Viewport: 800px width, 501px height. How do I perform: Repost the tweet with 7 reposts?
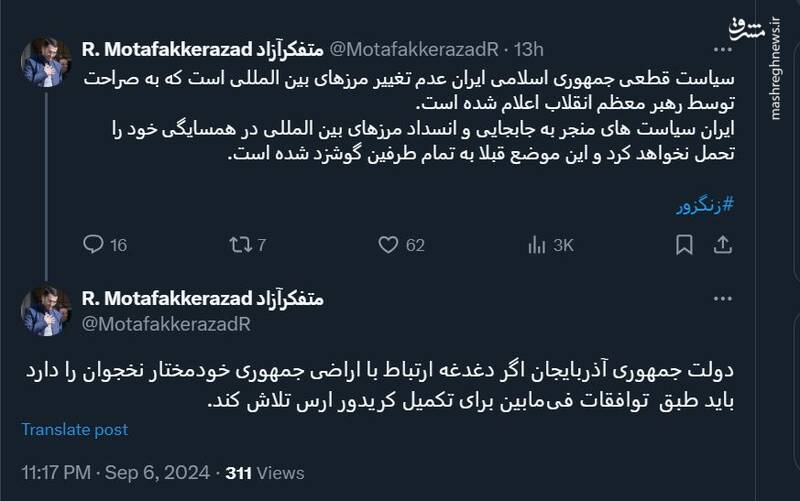(x=237, y=244)
